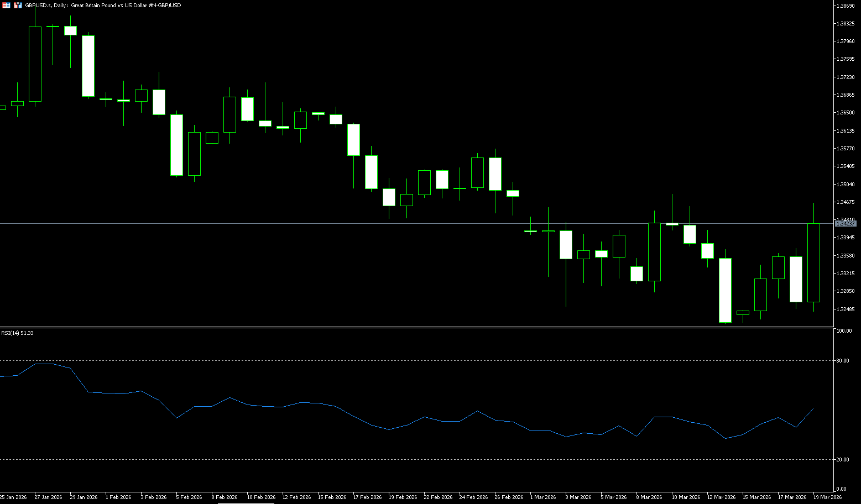Click the 1 Mar 2026 date label
Viewport: 861px width, 504px height.
542,497
